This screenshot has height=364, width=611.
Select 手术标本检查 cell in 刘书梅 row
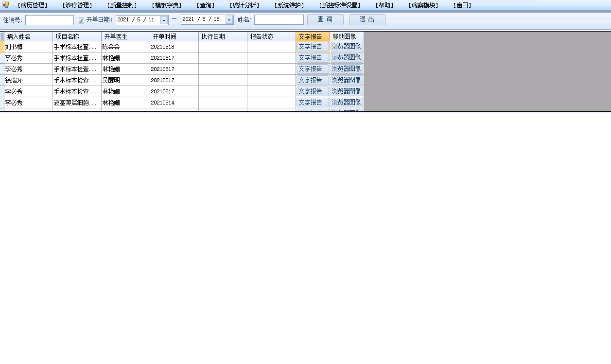click(77, 47)
